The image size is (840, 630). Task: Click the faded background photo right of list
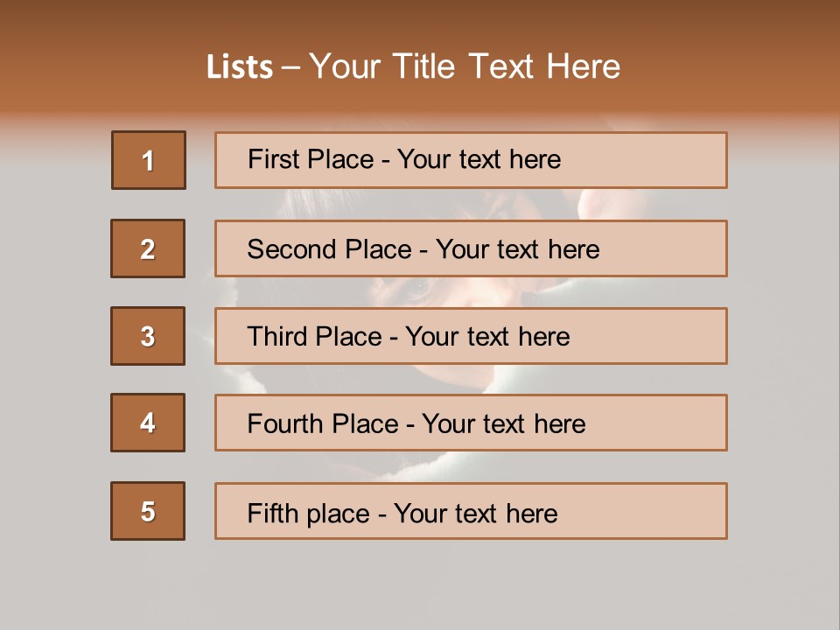(x=779, y=332)
